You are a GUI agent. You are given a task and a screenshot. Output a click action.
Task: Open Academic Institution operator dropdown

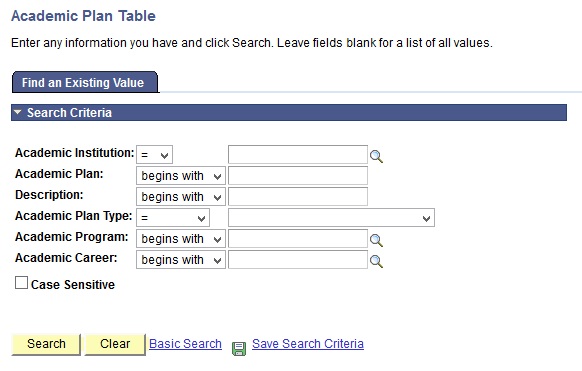point(154,155)
